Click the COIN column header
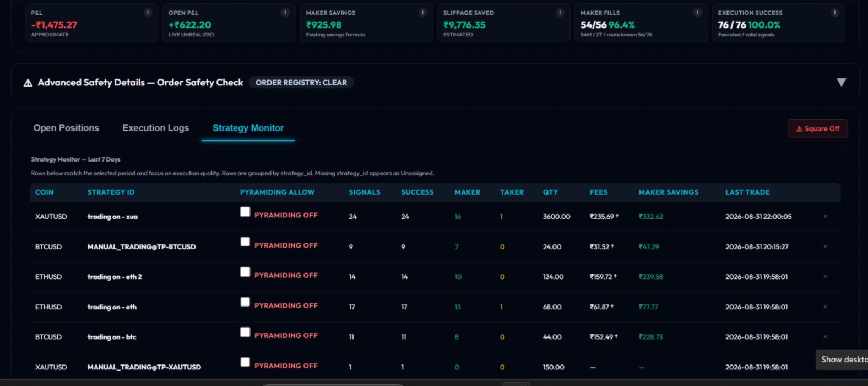Viewport: 868px width, 386px height. [x=44, y=192]
